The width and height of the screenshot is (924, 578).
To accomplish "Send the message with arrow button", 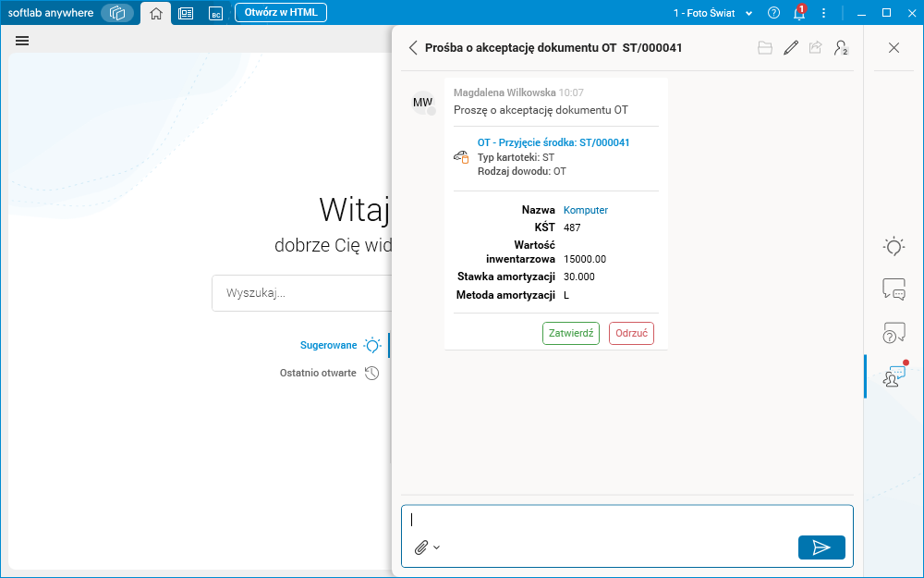I will tap(821, 547).
